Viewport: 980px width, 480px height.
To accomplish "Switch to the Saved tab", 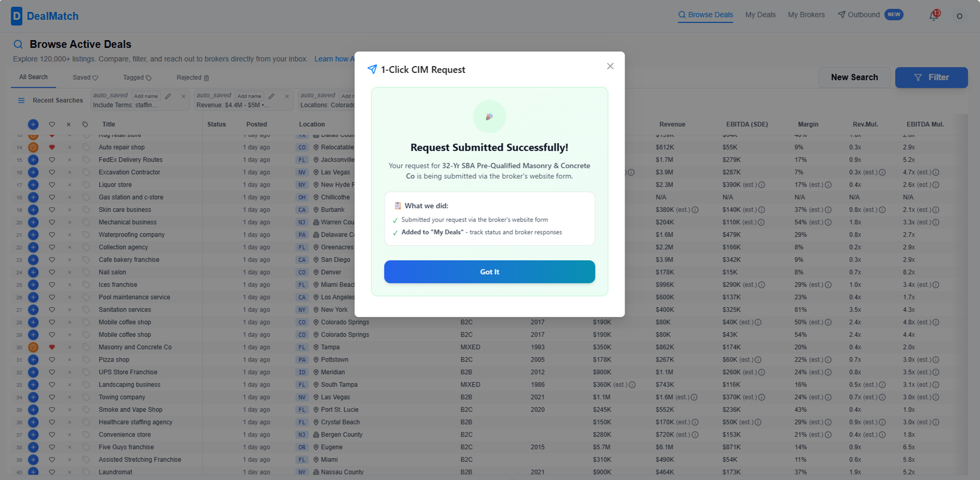I will click(85, 77).
